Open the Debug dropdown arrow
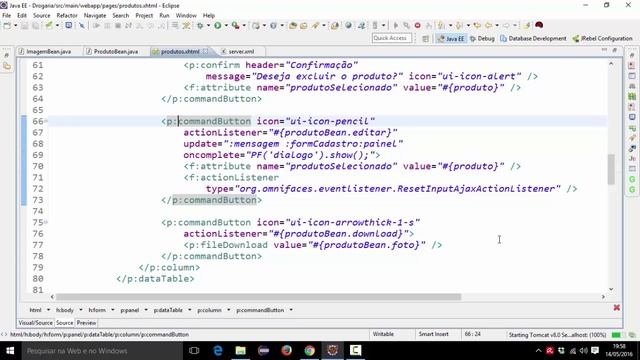The width and height of the screenshot is (640, 360). 208,26
